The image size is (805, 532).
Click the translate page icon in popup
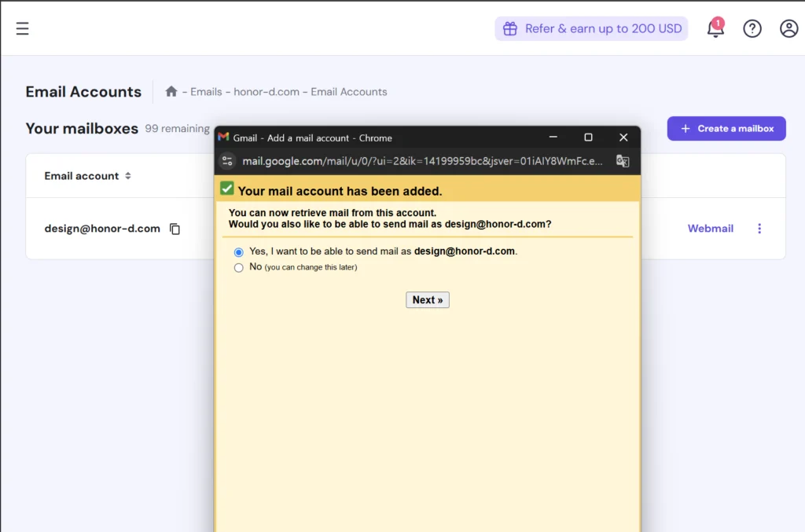623,161
